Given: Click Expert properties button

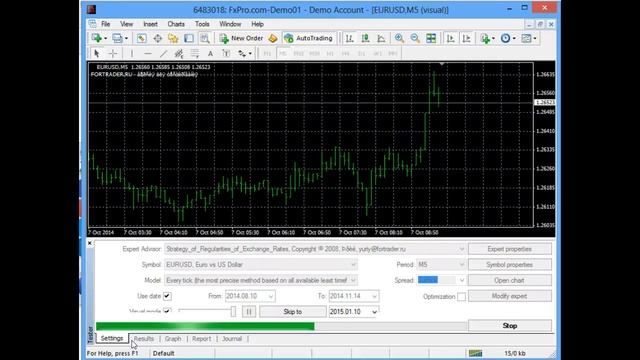Looking at the screenshot, I should point(510,249).
